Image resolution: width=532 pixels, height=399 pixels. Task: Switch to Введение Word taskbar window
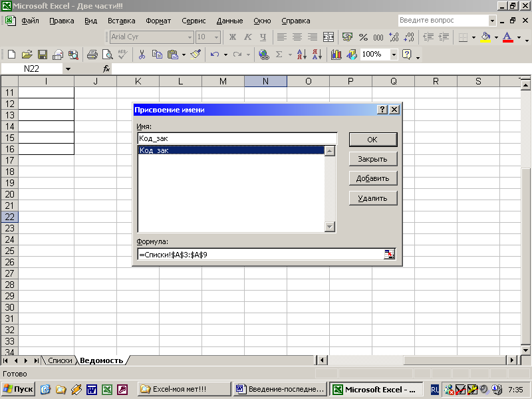tap(280, 389)
